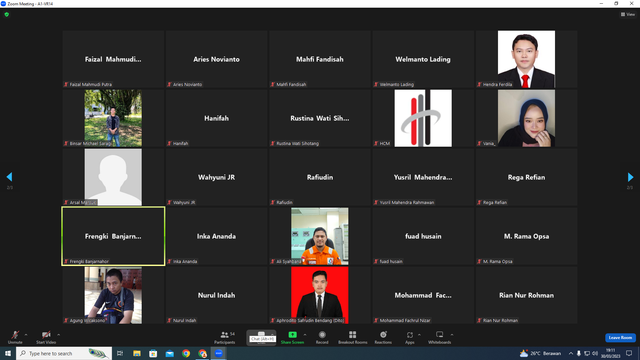
Task: Go to next gallery page arrow
Action: pos(630,177)
